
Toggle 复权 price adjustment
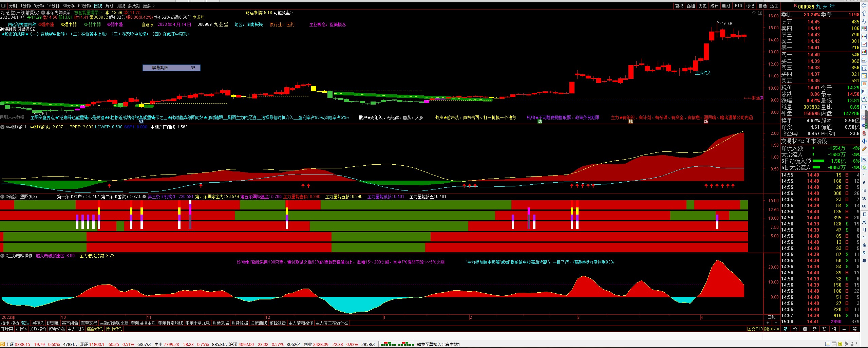(x=679, y=6)
